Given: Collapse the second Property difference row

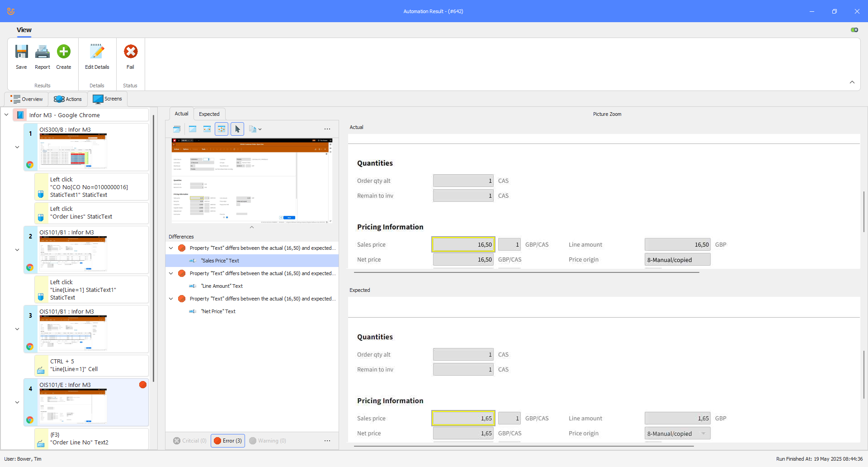Looking at the screenshot, I should tap(171, 273).
